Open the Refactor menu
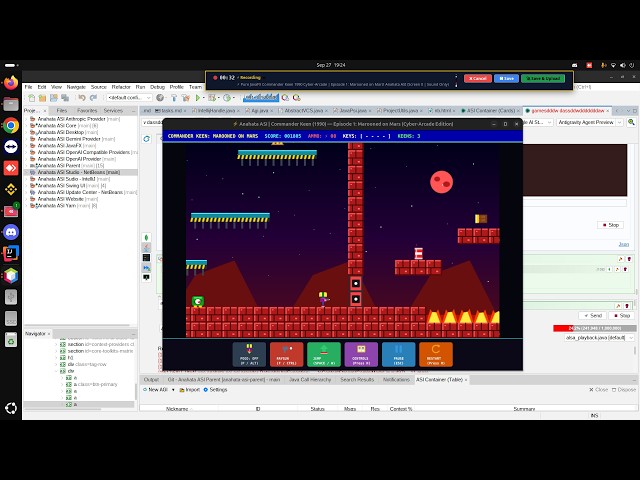 [121, 87]
